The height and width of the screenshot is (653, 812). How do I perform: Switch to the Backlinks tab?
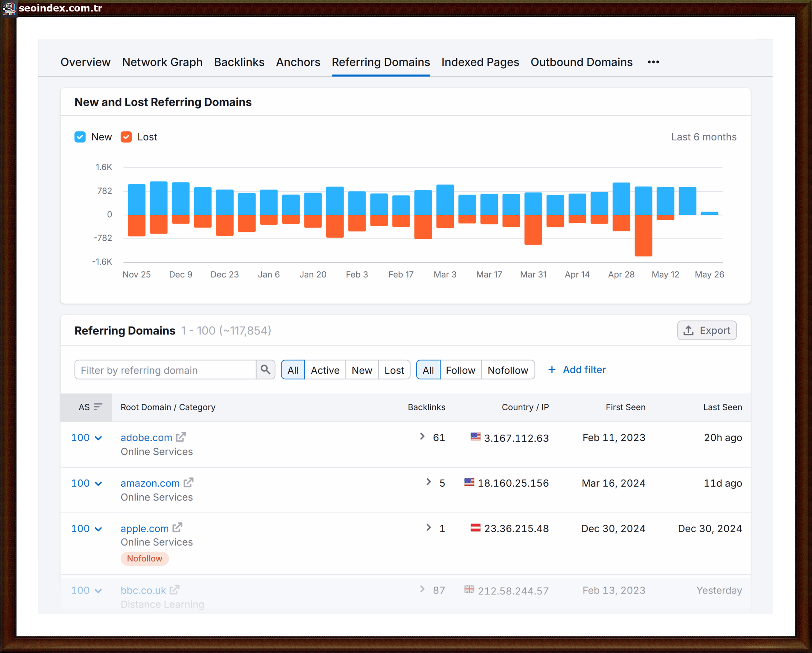click(x=239, y=62)
